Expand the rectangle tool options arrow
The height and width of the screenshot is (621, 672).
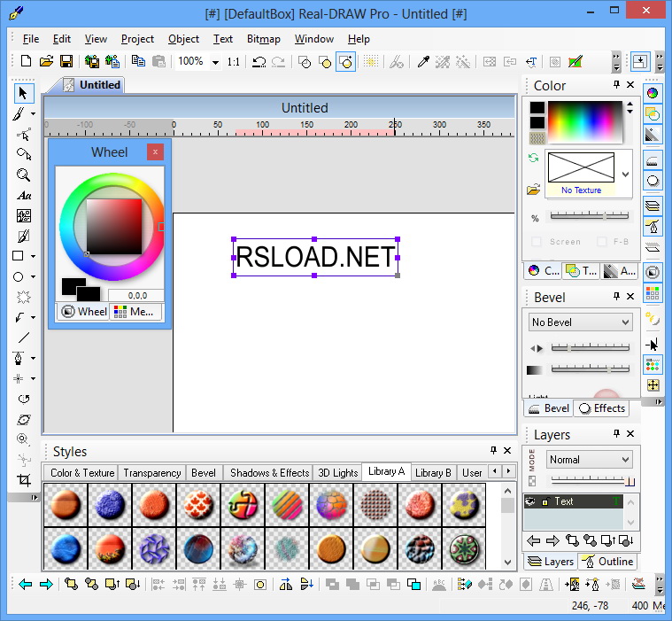click(x=33, y=257)
